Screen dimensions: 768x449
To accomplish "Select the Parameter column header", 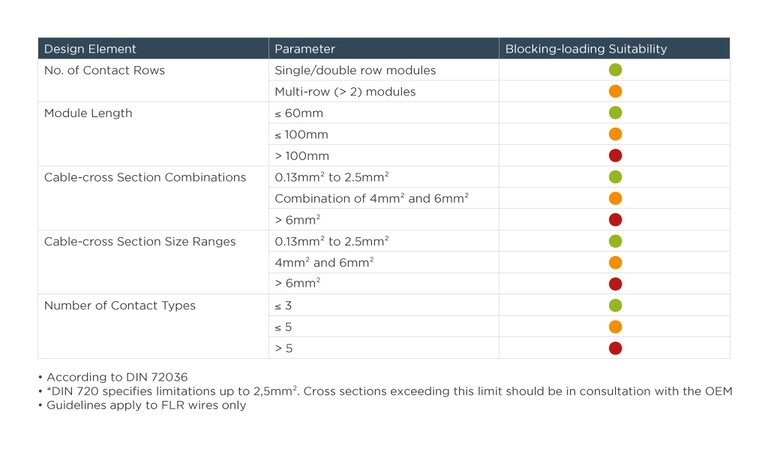I will pos(305,49).
